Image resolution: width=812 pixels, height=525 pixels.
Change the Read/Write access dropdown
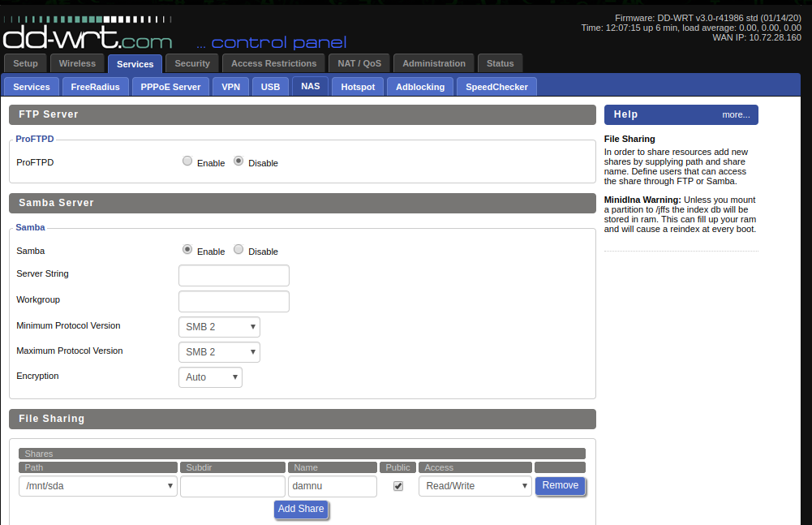[475, 486]
